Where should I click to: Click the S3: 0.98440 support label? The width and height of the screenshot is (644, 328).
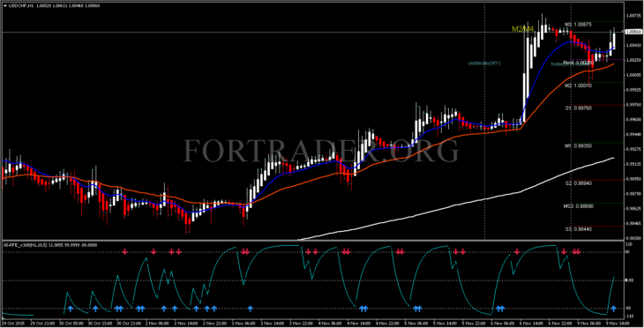(579, 229)
